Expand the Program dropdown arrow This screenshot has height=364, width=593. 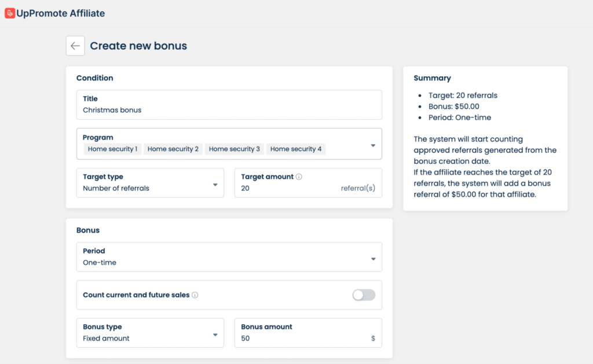[x=373, y=145]
